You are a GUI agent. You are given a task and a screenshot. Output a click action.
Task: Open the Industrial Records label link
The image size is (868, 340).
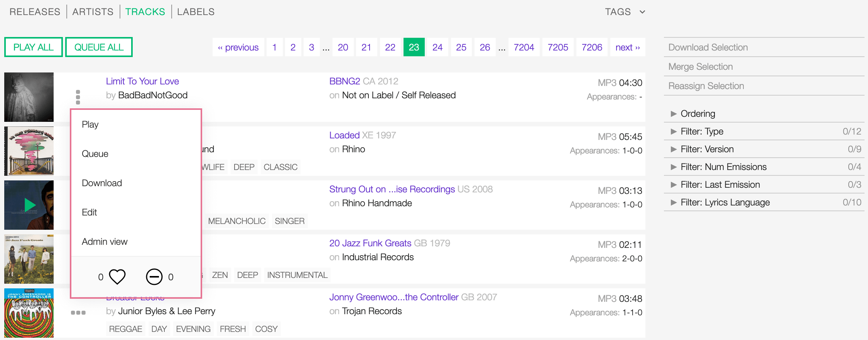(378, 257)
